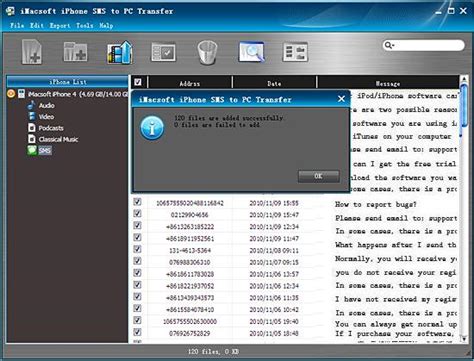Image resolution: width=474 pixels, height=361 pixels.
Task: Click the add file toolbar icon
Action: pyautogui.click(x=32, y=52)
